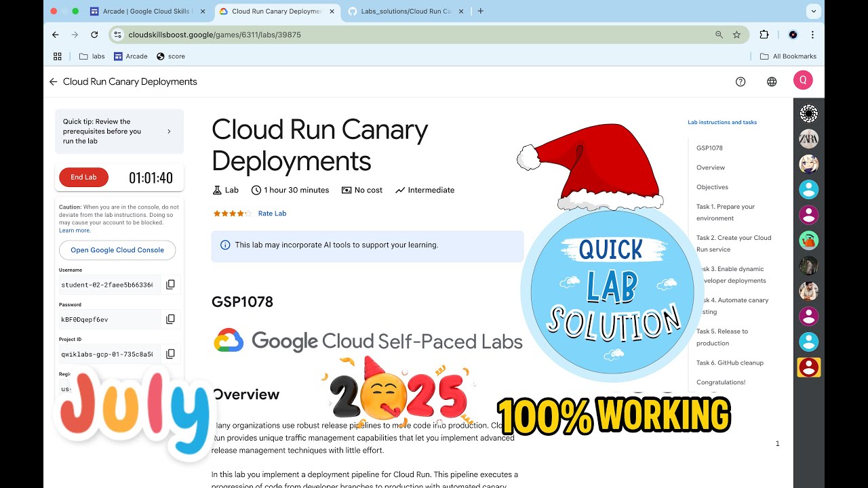The width and height of the screenshot is (868, 488).
Task: Go to Task 5. Release to production
Action: pos(722,337)
